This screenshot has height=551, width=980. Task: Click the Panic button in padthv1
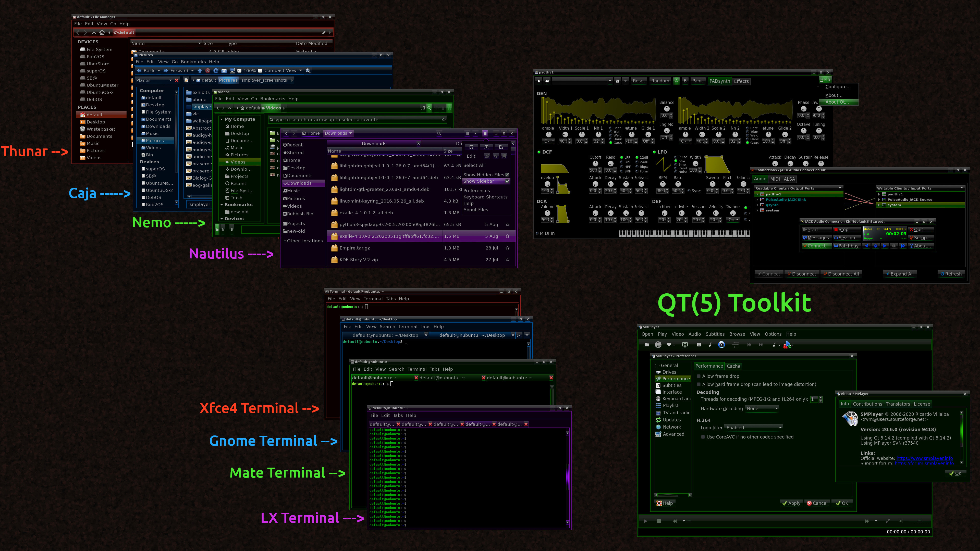[x=698, y=81]
